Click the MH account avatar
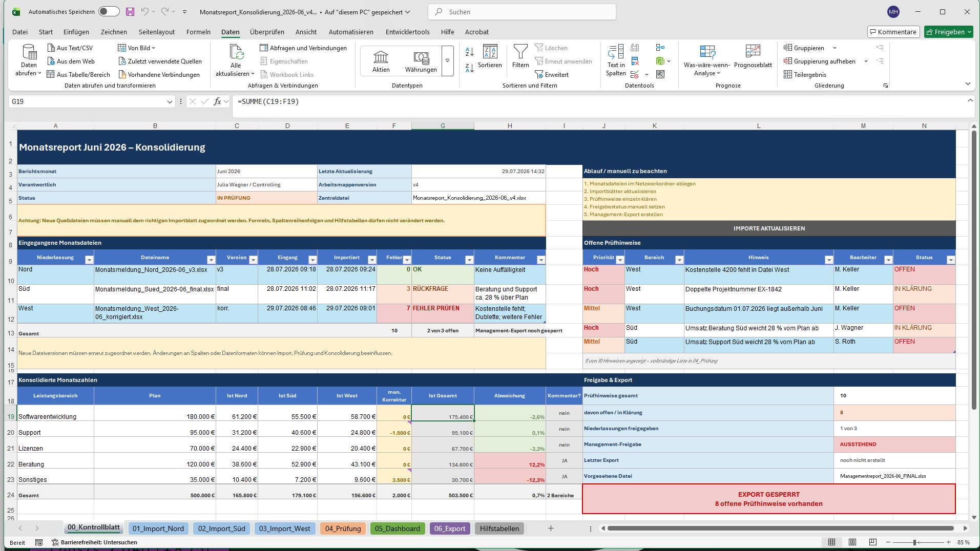Viewport: 980px width, 551px height. point(893,11)
